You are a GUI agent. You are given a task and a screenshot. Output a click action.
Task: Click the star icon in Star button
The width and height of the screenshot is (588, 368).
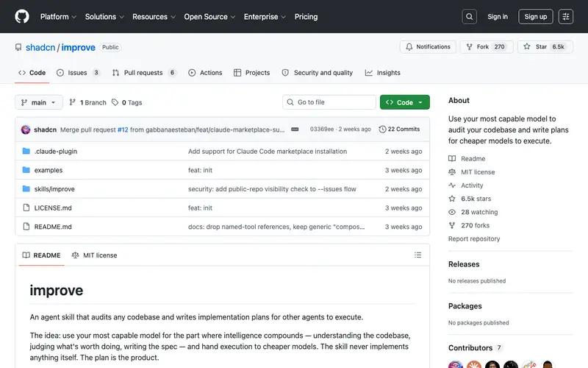click(x=527, y=46)
